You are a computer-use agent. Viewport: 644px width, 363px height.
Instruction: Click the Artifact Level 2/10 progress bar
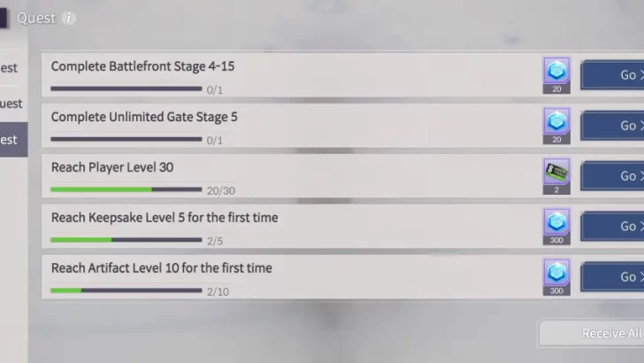coord(126,290)
